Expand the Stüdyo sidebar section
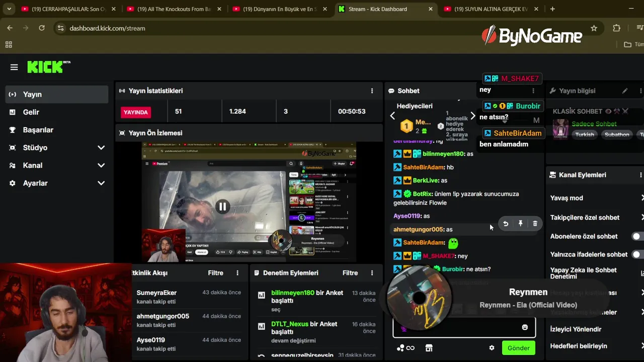Screen dimensions: 644x362 tap(101, 148)
